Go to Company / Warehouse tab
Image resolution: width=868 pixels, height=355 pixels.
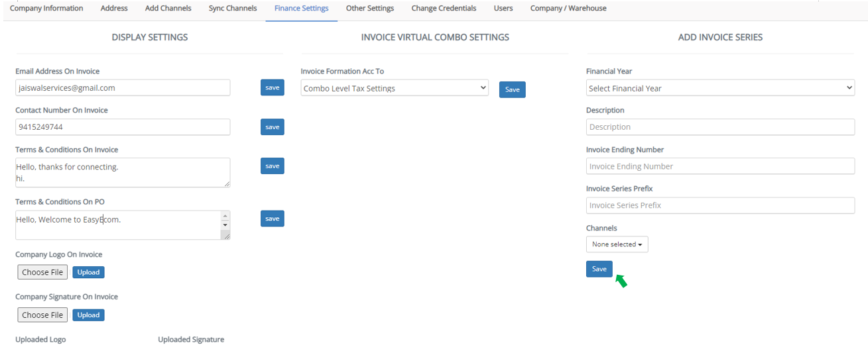pyautogui.click(x=568, y=9)
